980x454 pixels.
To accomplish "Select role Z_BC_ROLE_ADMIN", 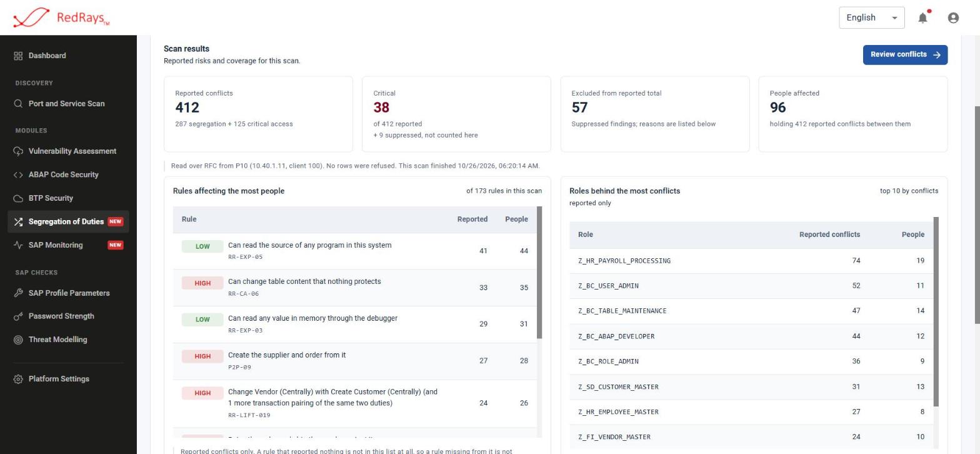I will click(751, 361).
